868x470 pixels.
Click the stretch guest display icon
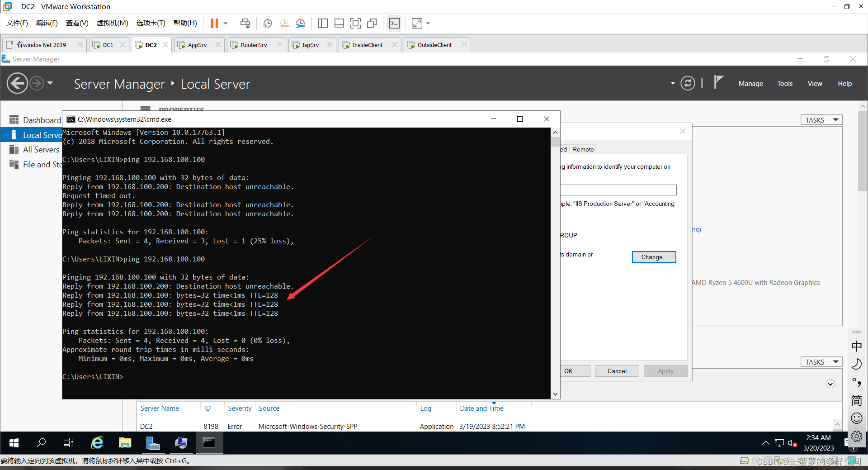[417, 23]
